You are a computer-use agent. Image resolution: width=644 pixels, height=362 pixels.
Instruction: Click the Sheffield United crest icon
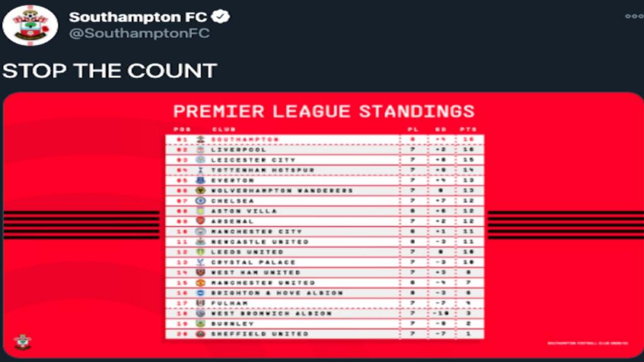[x=200, y=334]
